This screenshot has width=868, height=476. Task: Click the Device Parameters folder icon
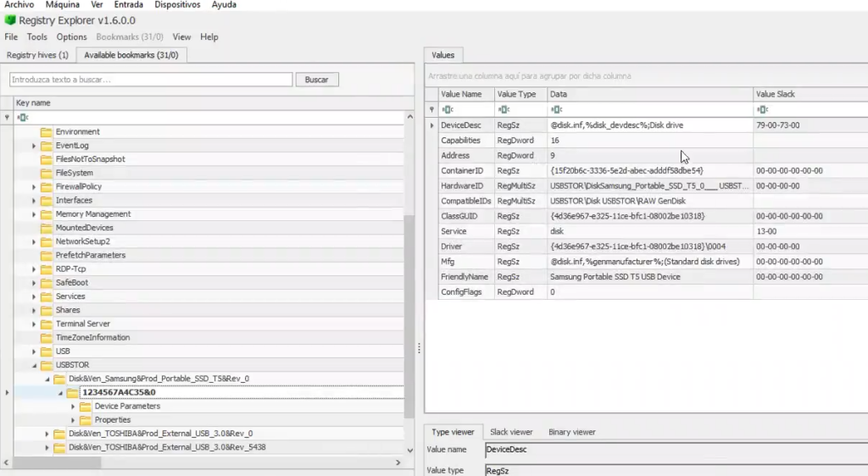coord(86,407)
